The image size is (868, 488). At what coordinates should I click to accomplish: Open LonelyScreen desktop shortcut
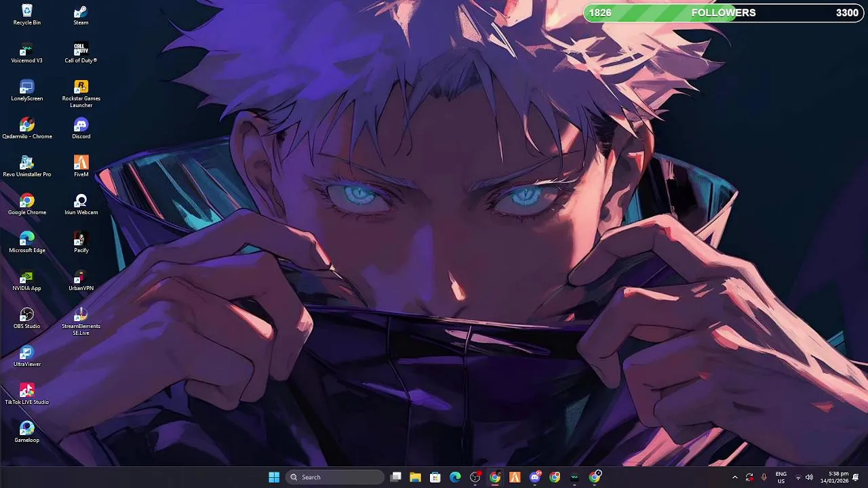pyautogui.click(x=27, y=91)
